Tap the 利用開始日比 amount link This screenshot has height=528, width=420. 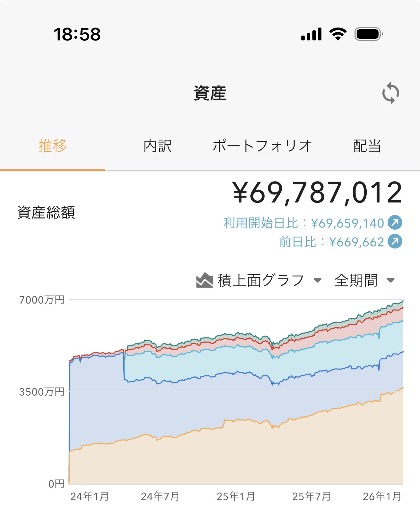[x=303, y=223]
